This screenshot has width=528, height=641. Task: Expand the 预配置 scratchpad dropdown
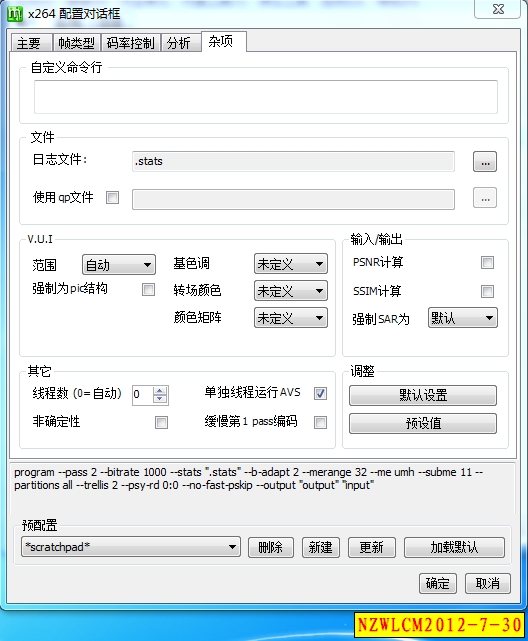131,547
